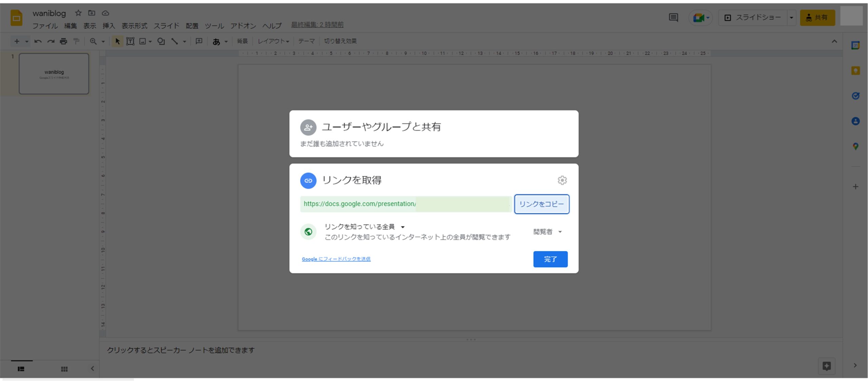Viewport: 868px width, 381px height.
Task: Show side panel with bottom-right chevron
Action: point(855,365)
